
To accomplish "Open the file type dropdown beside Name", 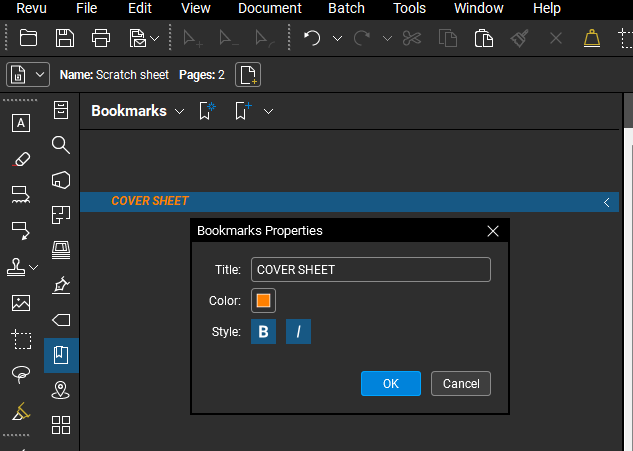I will (28, 75).
